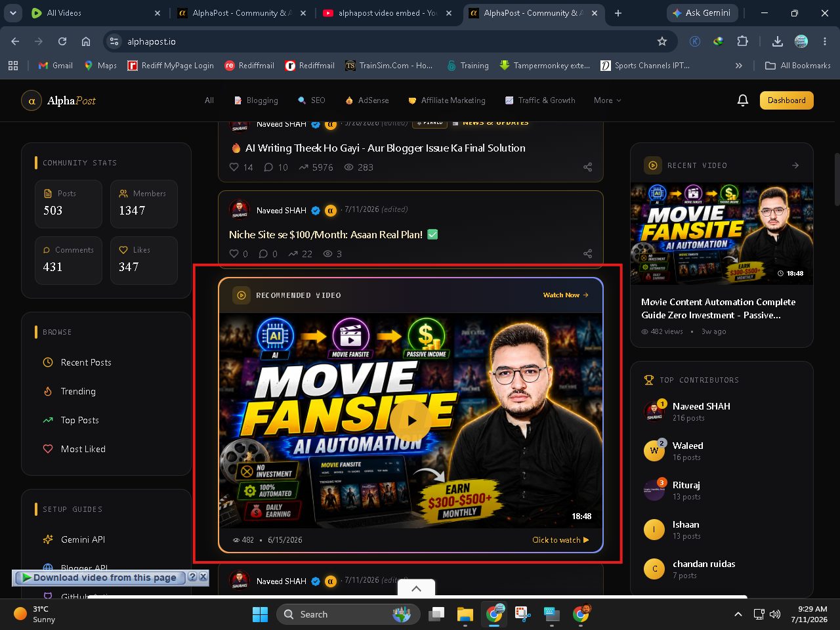Open the browser home page
The height and width of the screenshot is (630, 840).
(x=86, y=41)
